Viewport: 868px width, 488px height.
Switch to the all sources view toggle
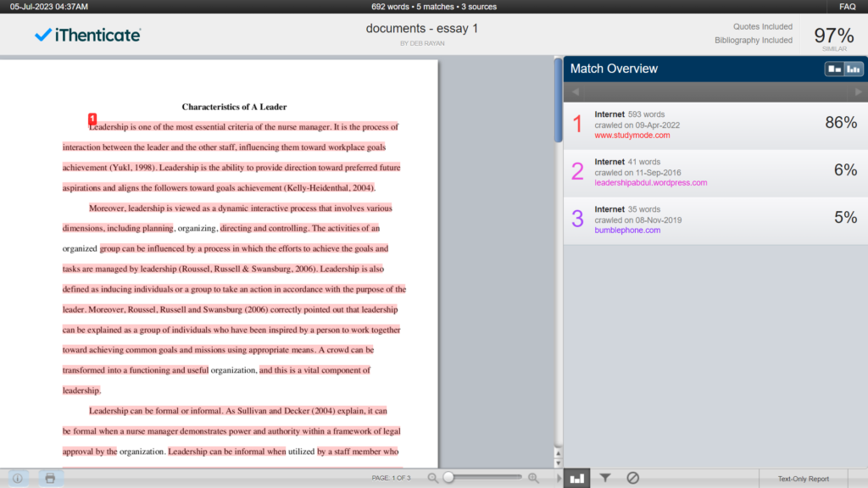[x=834, y=69]
